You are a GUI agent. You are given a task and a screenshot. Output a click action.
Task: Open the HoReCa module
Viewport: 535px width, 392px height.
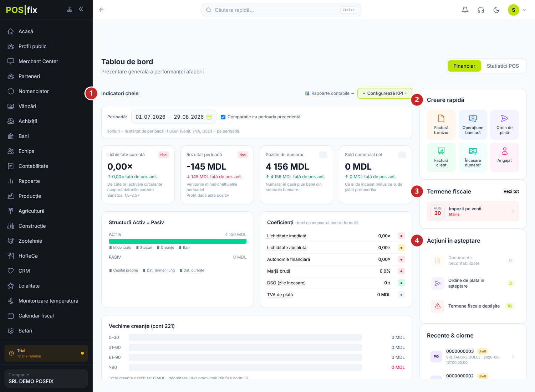(46, 256)
